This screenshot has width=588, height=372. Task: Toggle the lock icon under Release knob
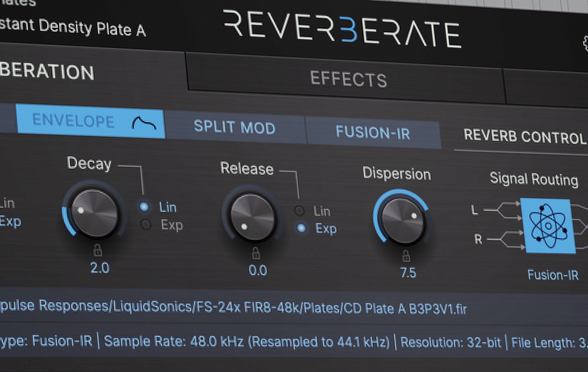(256, 253)
